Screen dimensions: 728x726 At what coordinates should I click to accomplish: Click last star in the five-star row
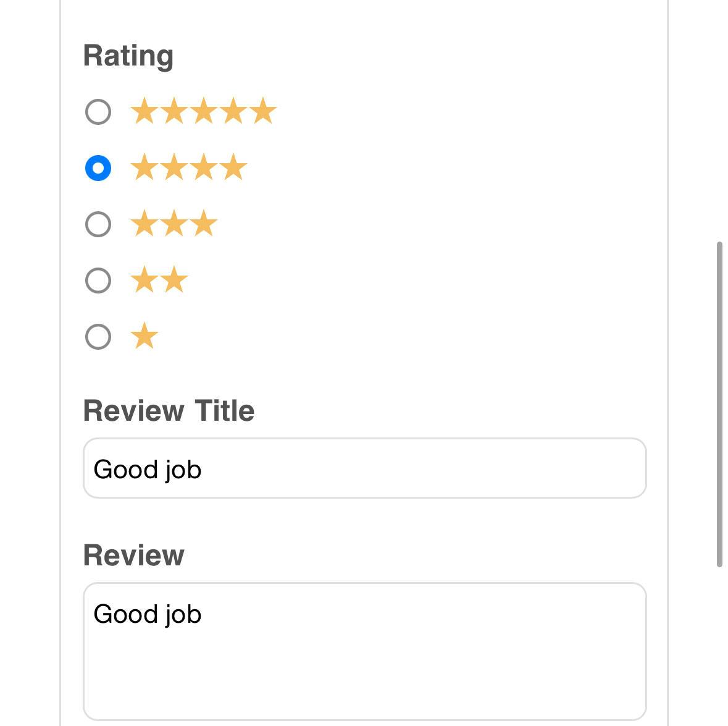(264, 112)
